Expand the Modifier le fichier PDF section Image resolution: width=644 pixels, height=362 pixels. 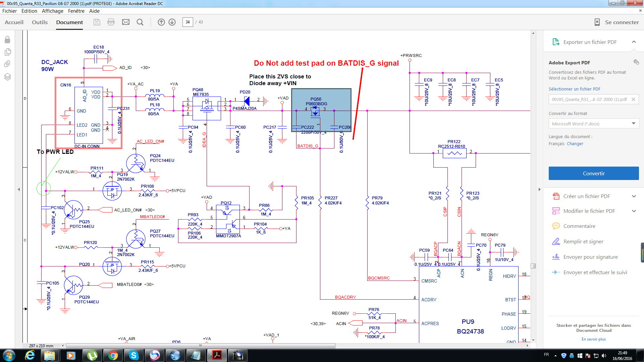pyautogui.click(x=634, y=211)
